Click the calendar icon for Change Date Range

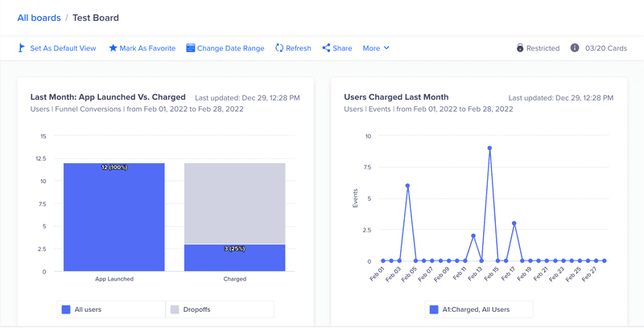point(191,48)
